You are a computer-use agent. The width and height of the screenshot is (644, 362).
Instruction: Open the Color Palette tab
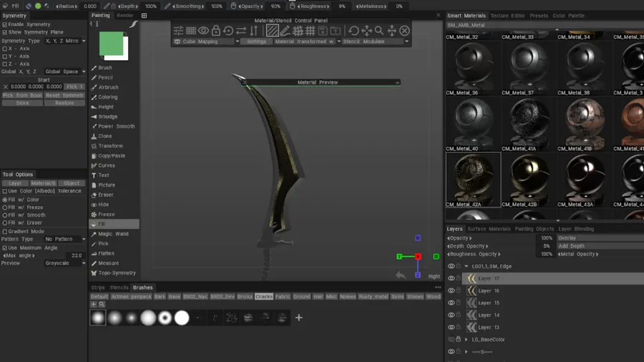click(x=568, y=16)
